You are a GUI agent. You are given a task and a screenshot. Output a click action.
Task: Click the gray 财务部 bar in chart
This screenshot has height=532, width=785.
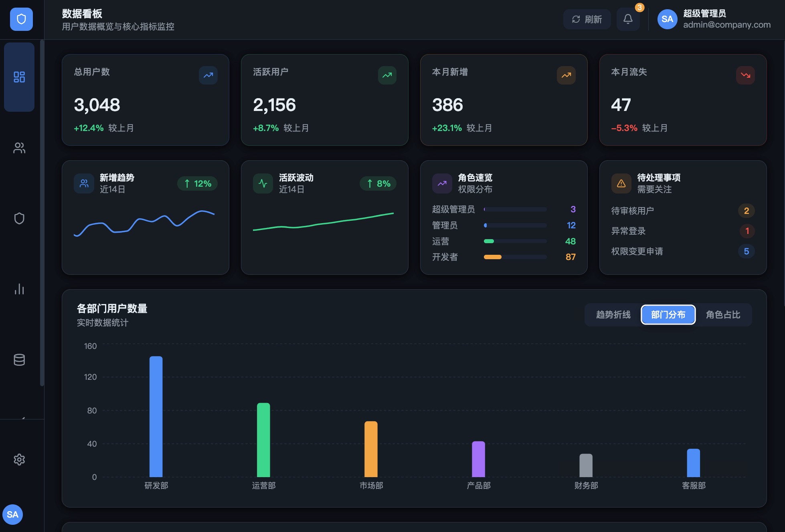tap(586, 465)
